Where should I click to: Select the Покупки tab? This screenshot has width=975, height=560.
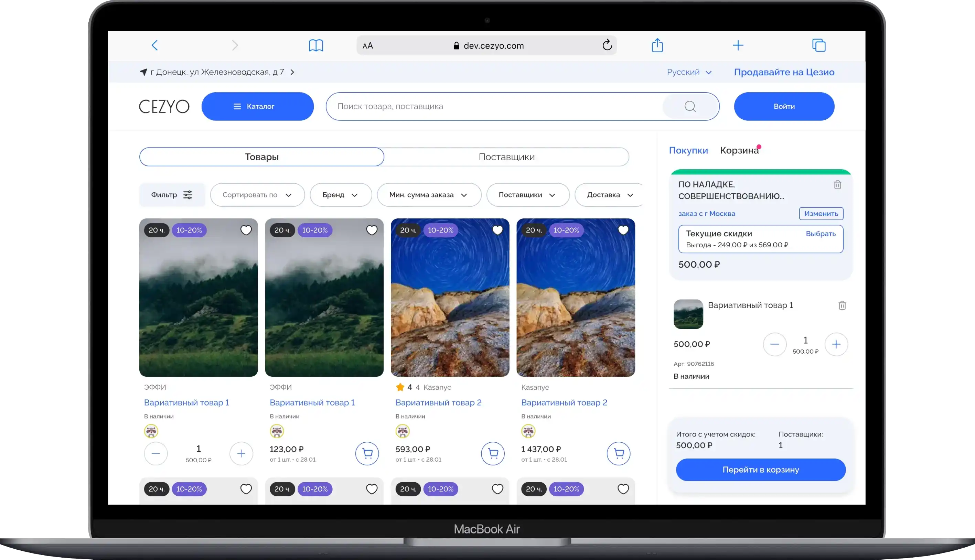(x=688, y=150)
